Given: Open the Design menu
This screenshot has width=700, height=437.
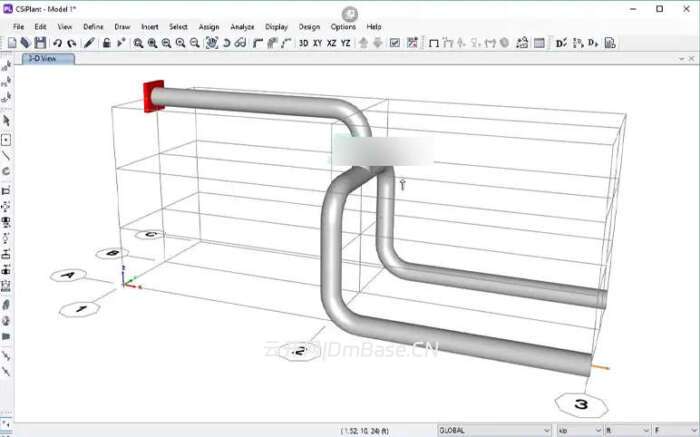Looking at the screenshot, I should (309, 27).
